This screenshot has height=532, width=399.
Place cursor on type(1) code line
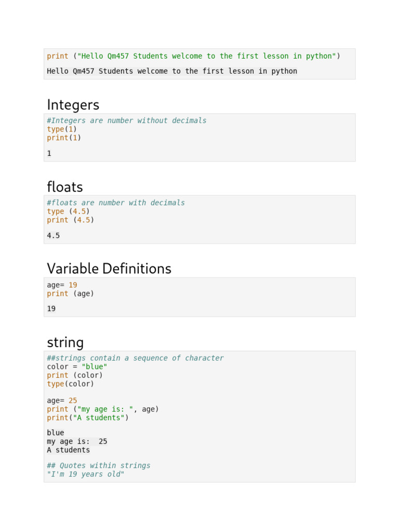[x=62, y=129]
